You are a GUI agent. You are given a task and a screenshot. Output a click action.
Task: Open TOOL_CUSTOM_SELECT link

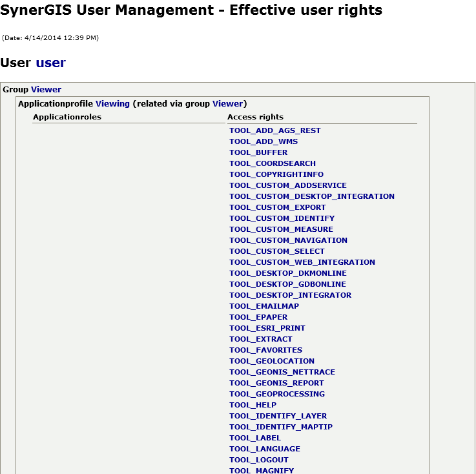tap(277, 251)
